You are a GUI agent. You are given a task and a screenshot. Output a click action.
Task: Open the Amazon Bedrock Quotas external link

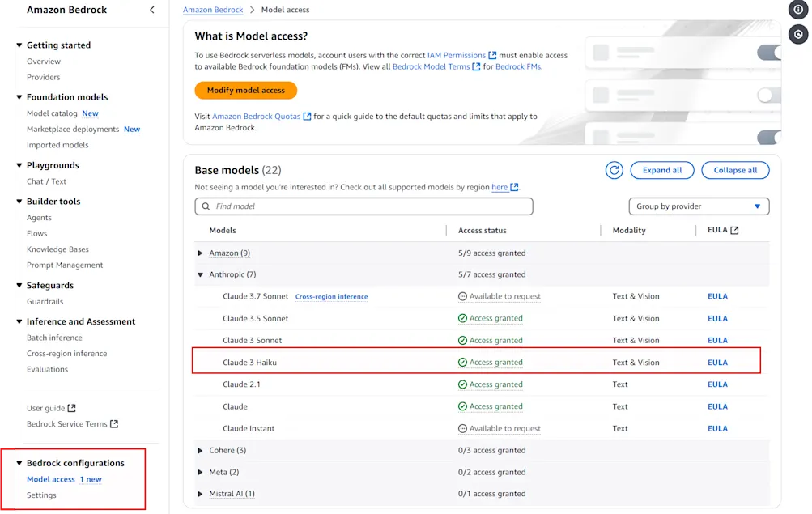click(257, 116)
